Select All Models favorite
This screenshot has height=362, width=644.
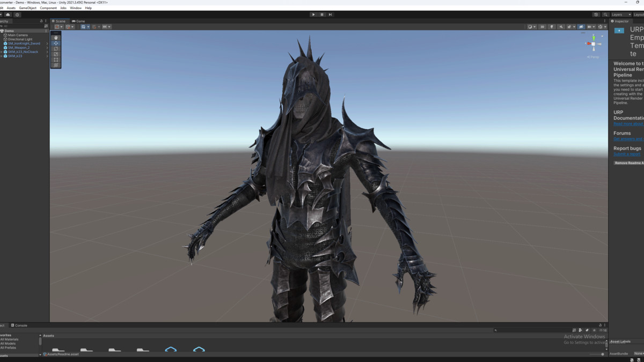pos(8,344)
